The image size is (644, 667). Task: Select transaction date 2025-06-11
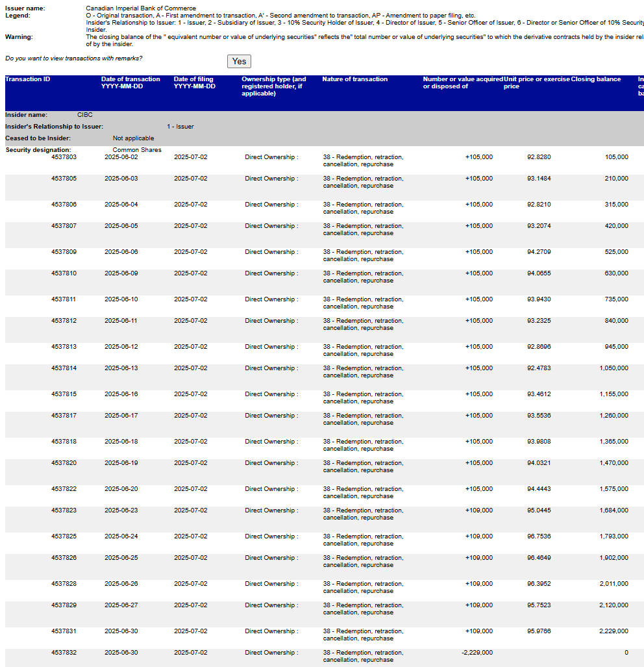click(121, 320)
